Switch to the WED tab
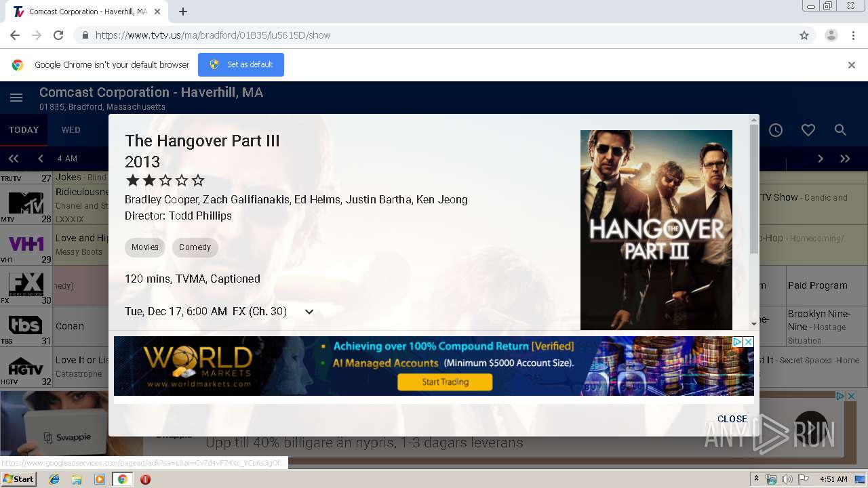The height and width of the screenshot is (488, 868). click(x=71, y=130)
